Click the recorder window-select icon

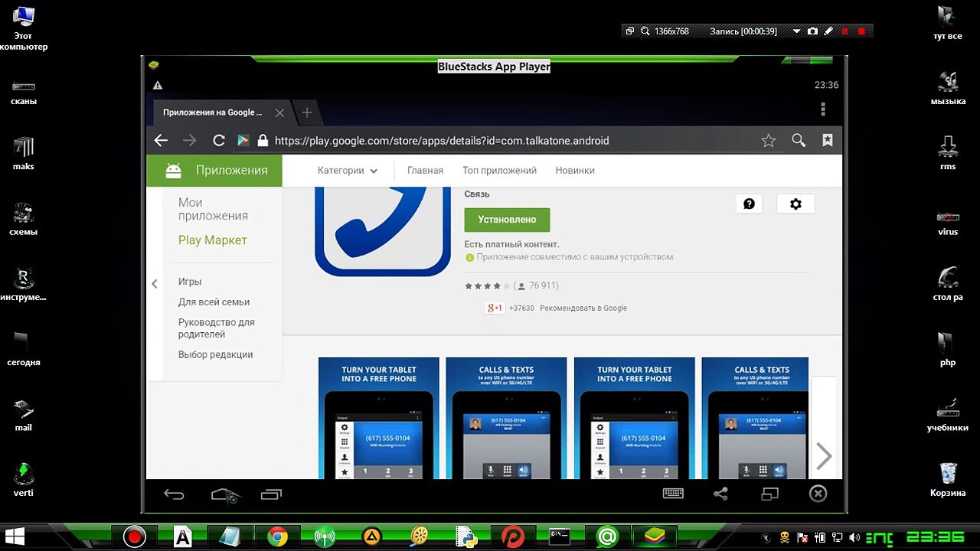(x=630, y=31)
